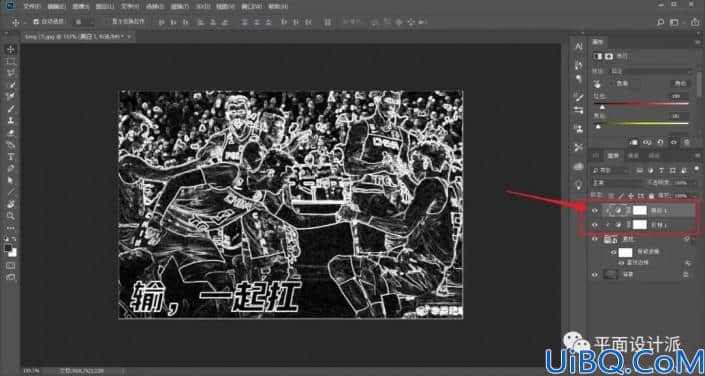Screen dimensions: 705x376
Task: Select the Eraser tool
Action: [x=12, y=133]
